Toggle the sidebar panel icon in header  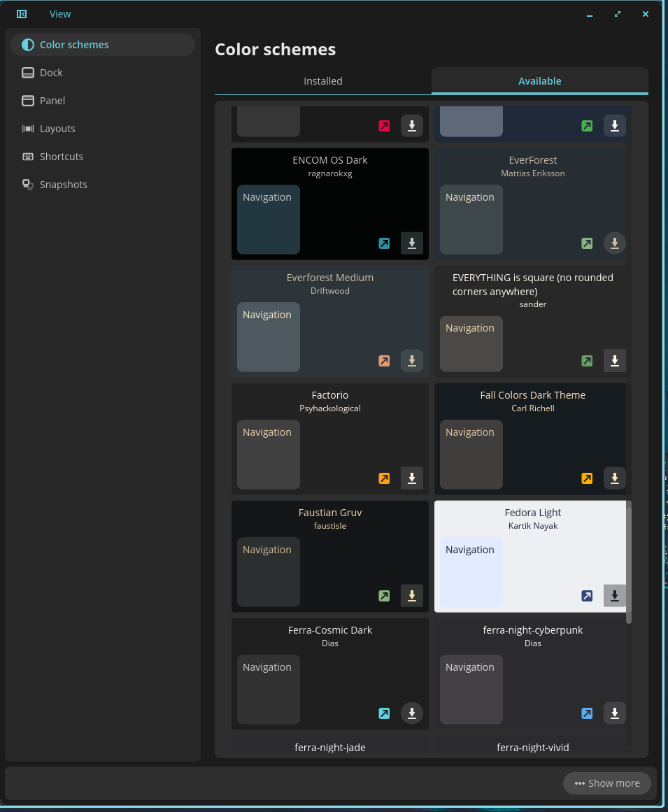pyautogui.click(x=22, y=14)
